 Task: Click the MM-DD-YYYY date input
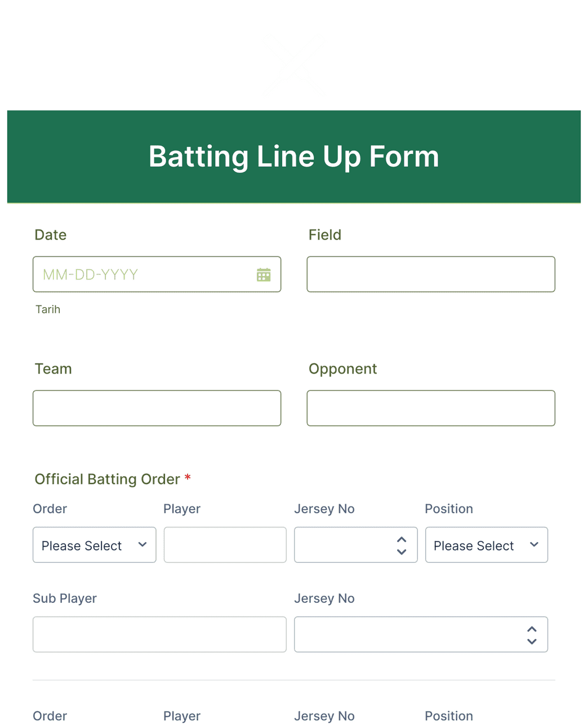click(157, 274)
